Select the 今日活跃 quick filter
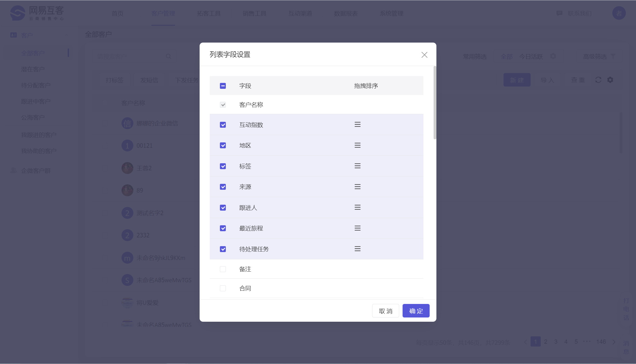The image size is (636, 364). [x=531, y=57]
